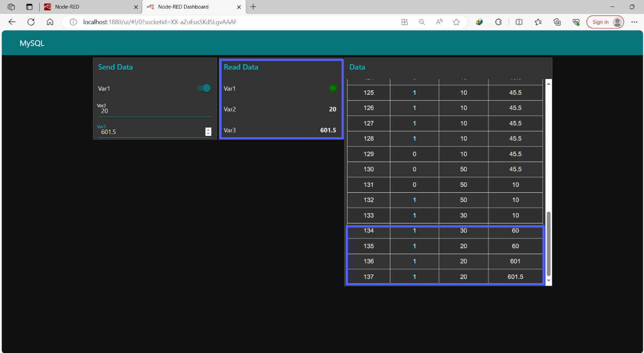This screenshot has width=644, height=353.
Task: Open the Collections icon in toolbar
Action: [557, 22]
